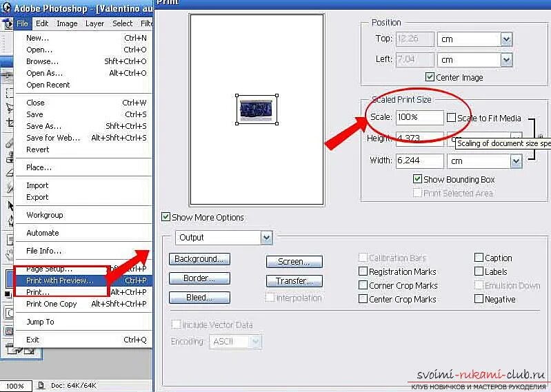Choose Browse... in the File menu
Viewport: 551px width, 392px height.
click(x=84, y=61)
